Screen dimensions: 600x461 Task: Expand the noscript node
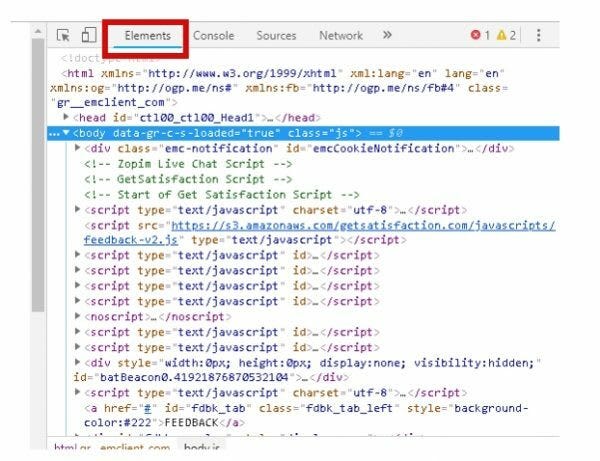(x=77, y=316)
